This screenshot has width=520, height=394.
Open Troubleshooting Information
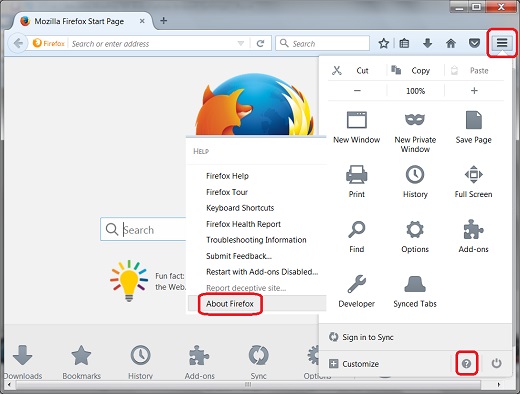click(256, 240)
